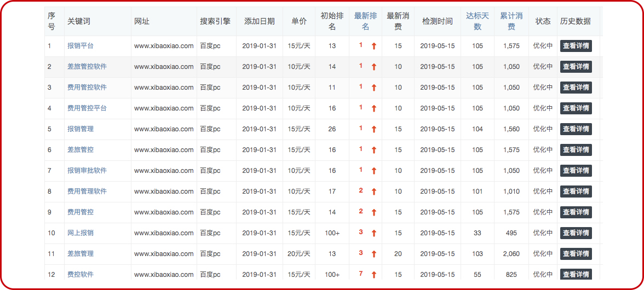
Task: Click the red arrow in 报销管理 row
Action: 374,129
